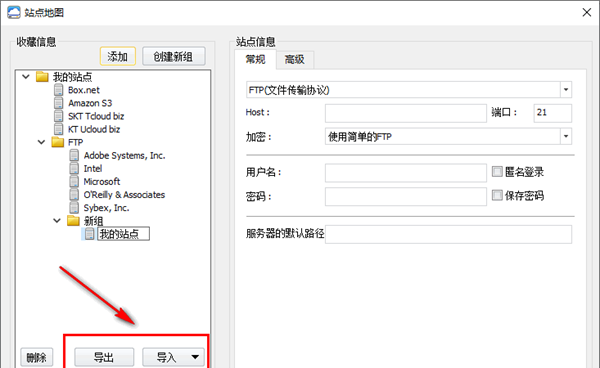Image resolution: width=600 pixels, height=368 pixels.
Task: Select the O'Reilly & Associates entry
Action: point(124,195)
